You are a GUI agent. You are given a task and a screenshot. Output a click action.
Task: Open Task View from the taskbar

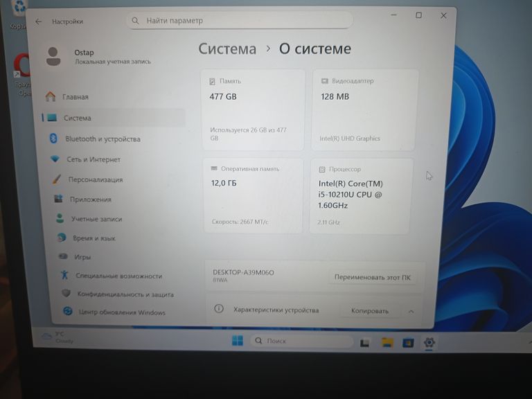coord(365,343)
